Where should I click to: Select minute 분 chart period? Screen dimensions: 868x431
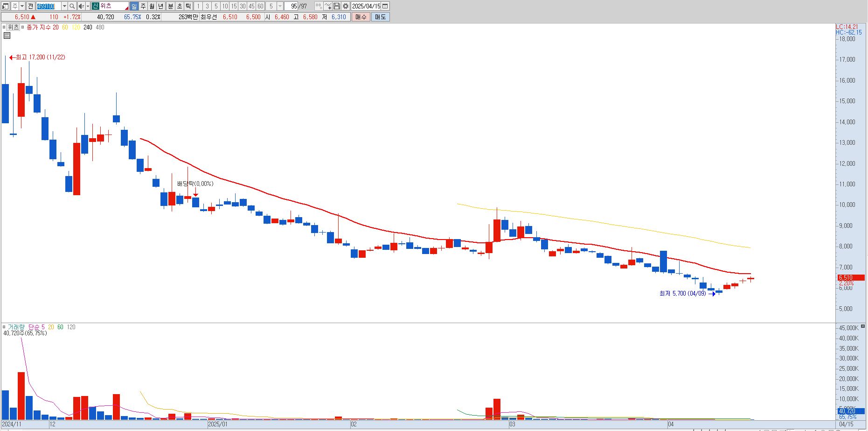tap(171, 6)
